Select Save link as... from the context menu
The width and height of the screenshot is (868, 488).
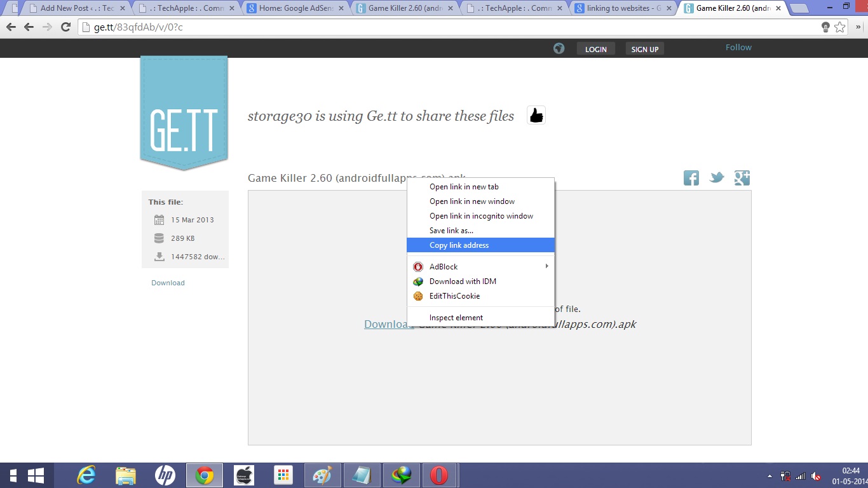pos(481,231)
